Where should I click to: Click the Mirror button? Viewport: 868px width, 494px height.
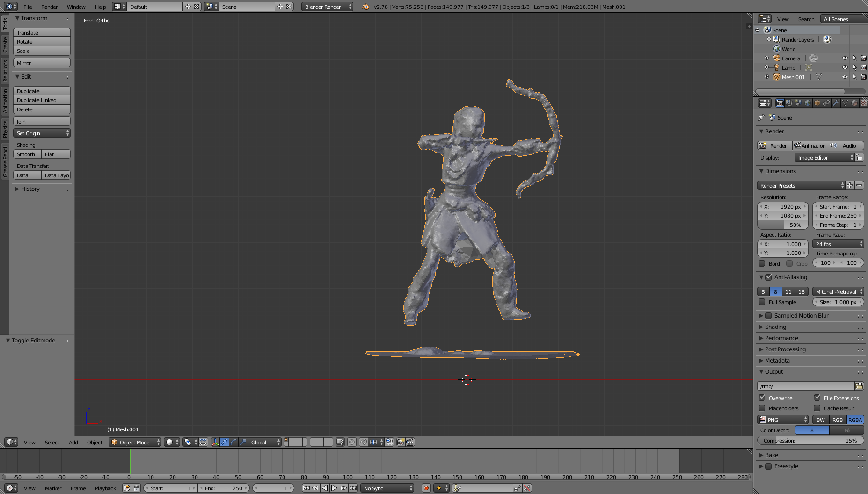point(42,63)
